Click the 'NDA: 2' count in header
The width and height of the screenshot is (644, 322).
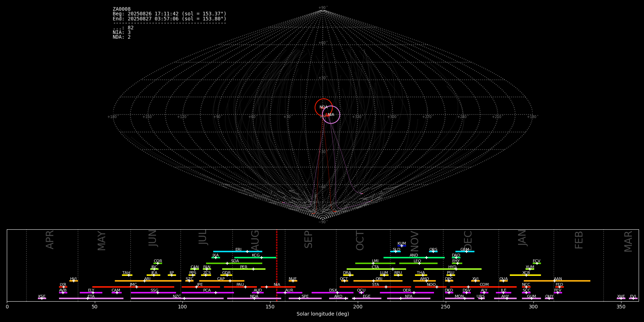click(x=122, y=37)
